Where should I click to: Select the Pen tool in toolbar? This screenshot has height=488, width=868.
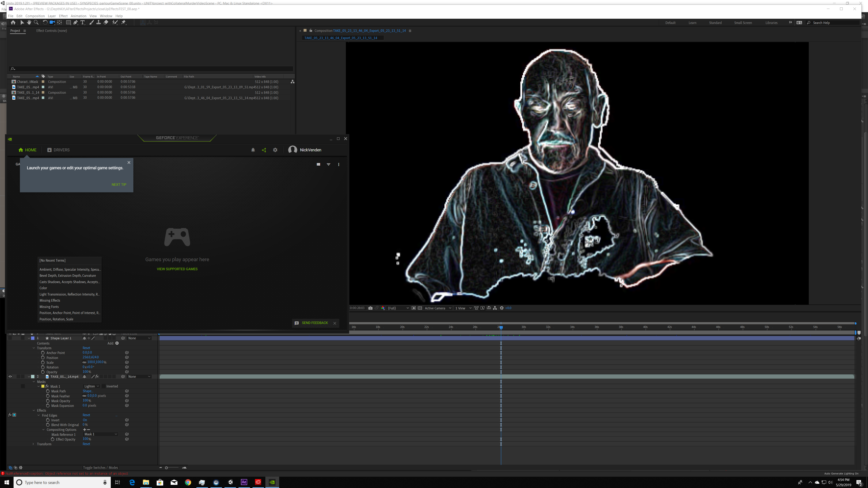pyautogui.click(x=75, y=23)
